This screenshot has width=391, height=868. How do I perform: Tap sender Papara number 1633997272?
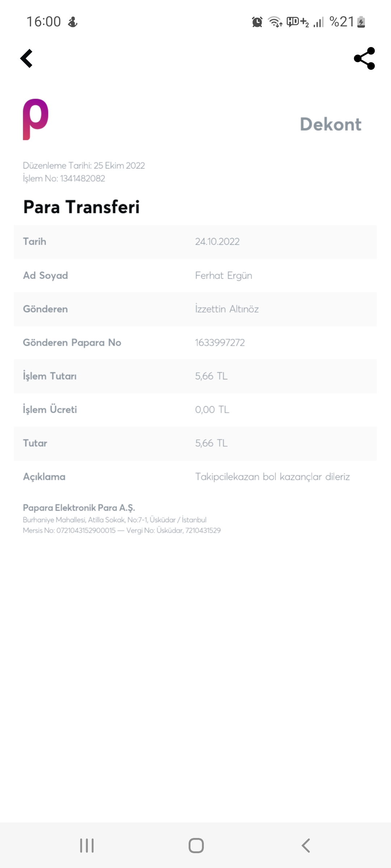pos(220,342)
